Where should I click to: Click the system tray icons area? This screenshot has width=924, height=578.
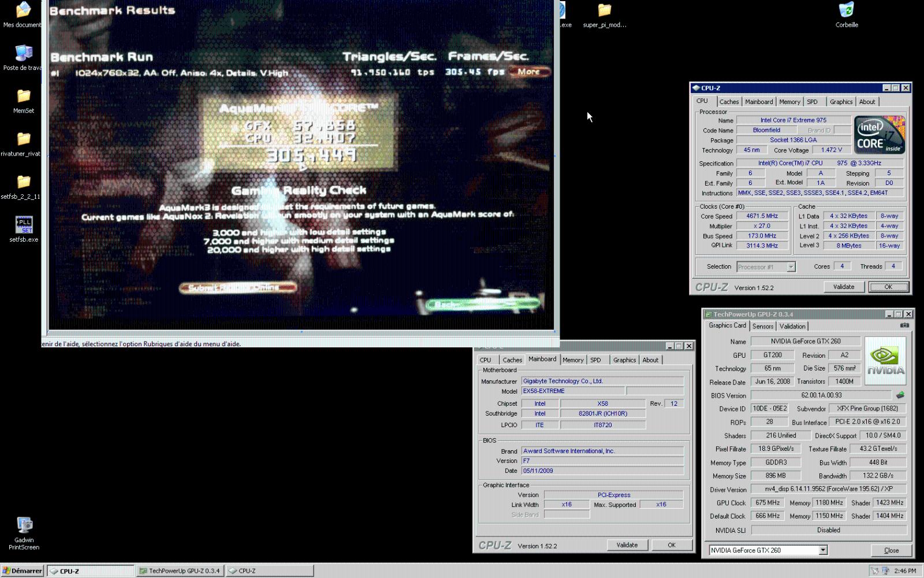tap(880, 570)
